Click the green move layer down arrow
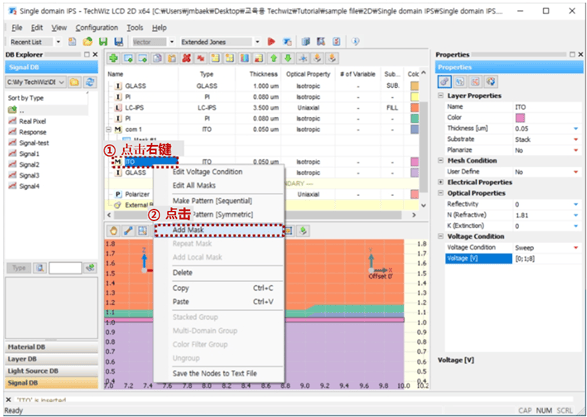The width and height of the screenshot is (587, 417). [x=288, y=58]
